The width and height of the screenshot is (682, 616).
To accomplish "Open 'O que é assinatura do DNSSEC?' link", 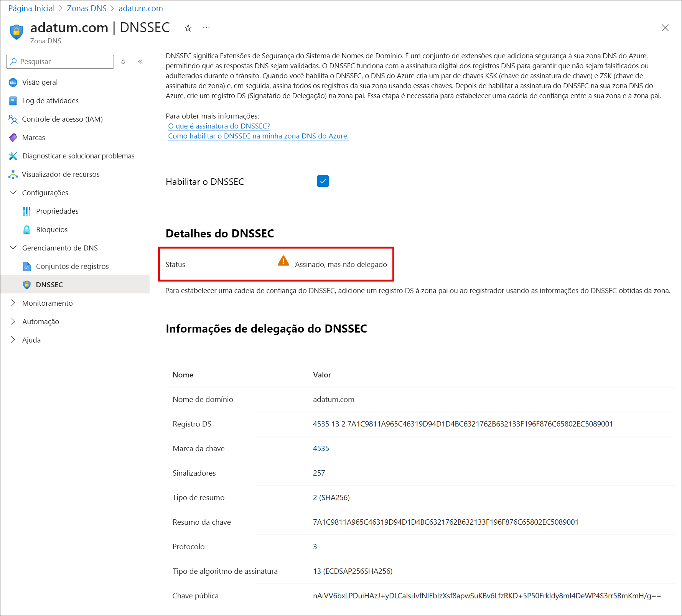I will click(x=219, y=126).
